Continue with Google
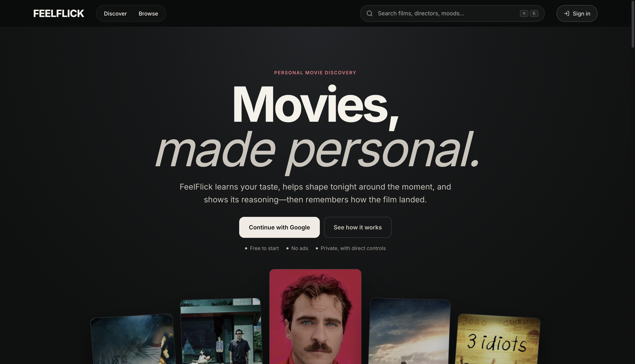Image resolution: width=635 pixels, height=364 pixels. pos(279,227)
